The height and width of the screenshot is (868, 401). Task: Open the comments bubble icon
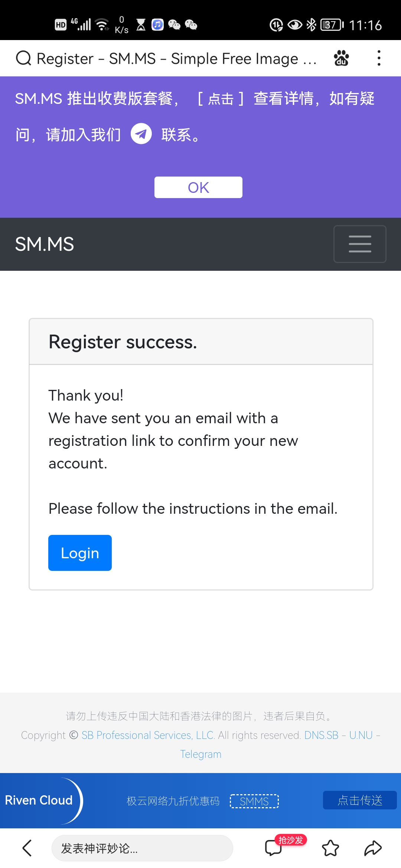(x=274, y=848)
